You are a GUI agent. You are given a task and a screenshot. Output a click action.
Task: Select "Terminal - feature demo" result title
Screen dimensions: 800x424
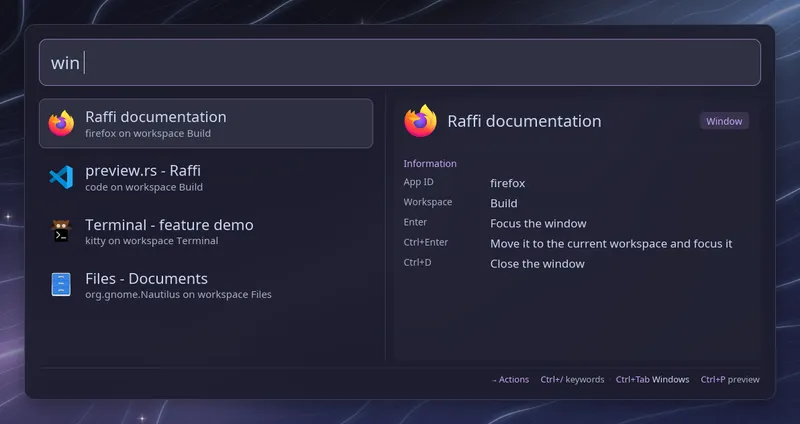click(x=169, y=225)
